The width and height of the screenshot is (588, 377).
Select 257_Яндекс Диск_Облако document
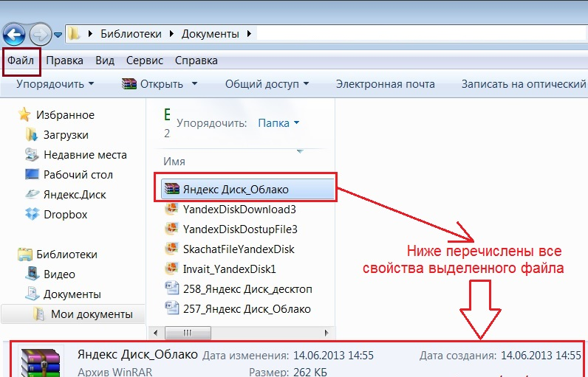[247, 308]
